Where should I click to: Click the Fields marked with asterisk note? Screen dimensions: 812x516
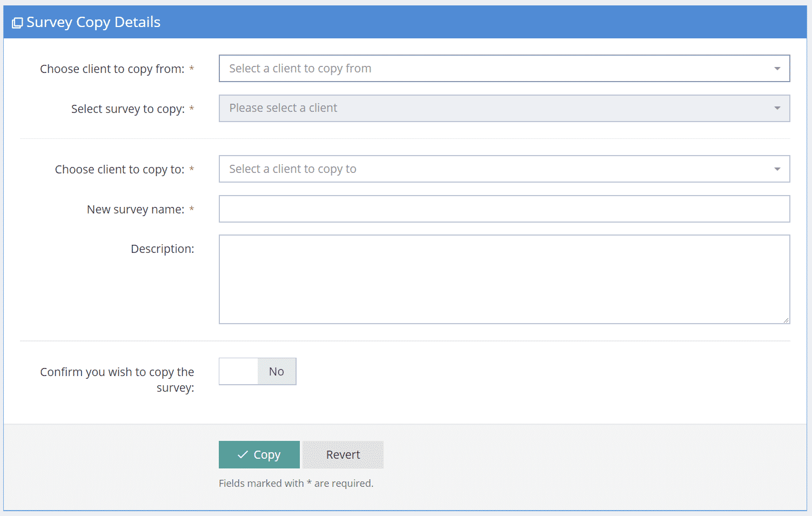pos(296,483)
